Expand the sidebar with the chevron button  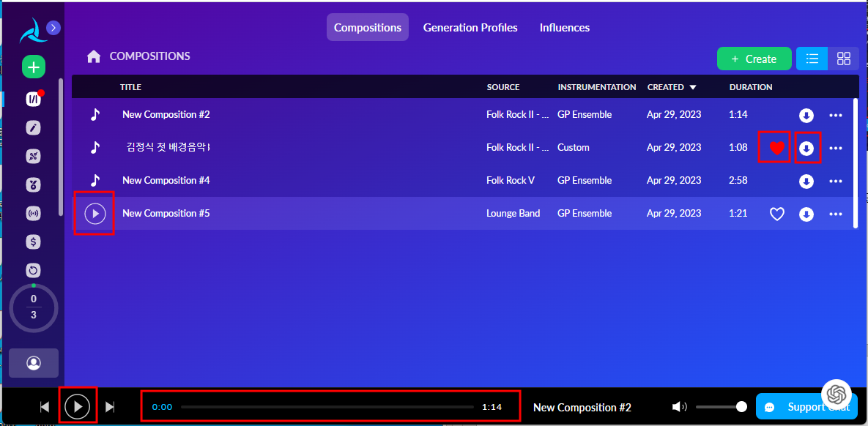click(x=53, y=28)
